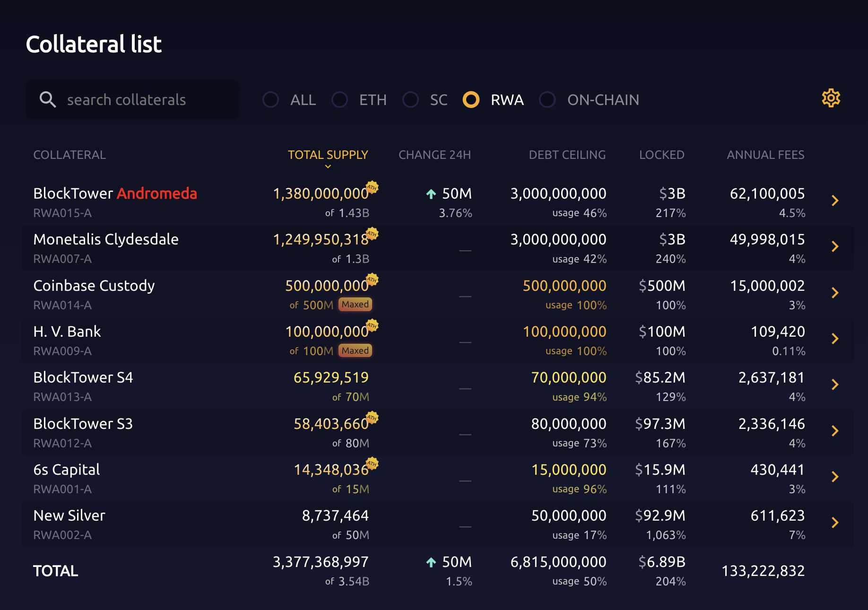Expand the BlockTower Andromeda row chevron
The image size is (868, 610).
pos(835,200)
